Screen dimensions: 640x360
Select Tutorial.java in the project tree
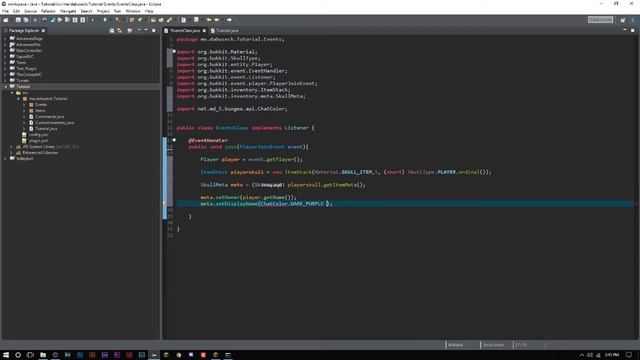pos(46,129)
